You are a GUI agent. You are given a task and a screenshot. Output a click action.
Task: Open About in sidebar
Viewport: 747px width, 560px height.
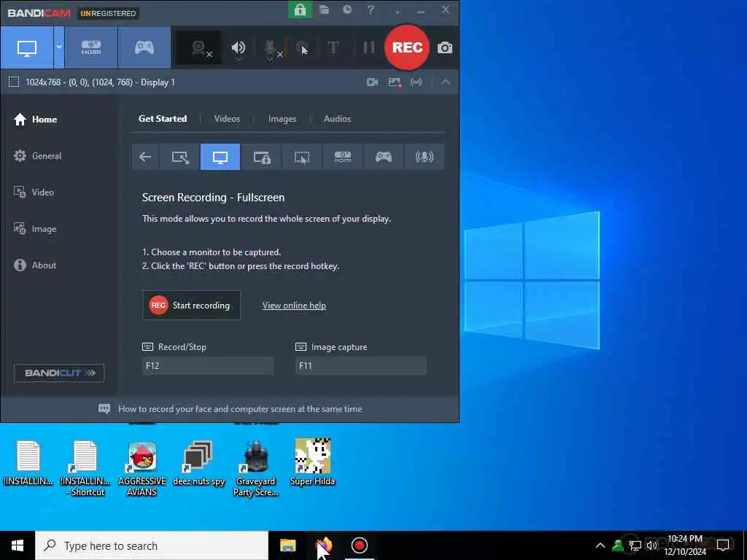35,265
